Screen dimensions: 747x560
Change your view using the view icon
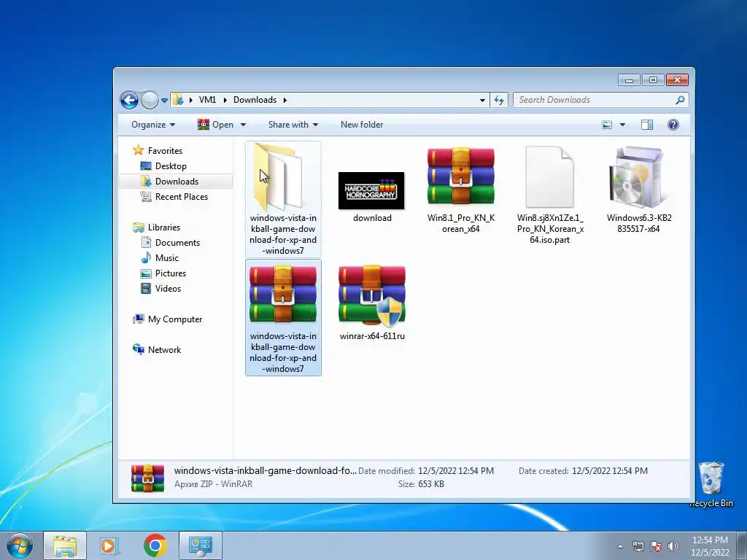coord(607,125)
